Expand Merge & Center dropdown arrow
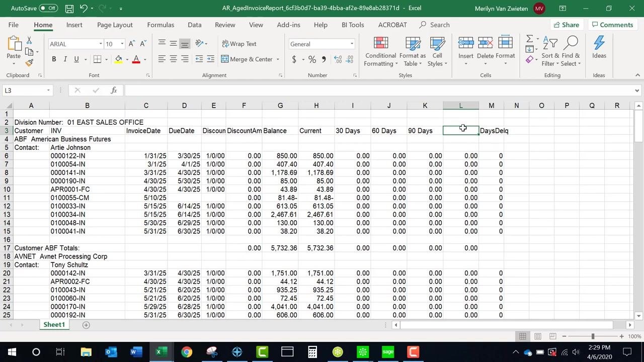This screenshot has width=644, height=362. tap(278, 59)
